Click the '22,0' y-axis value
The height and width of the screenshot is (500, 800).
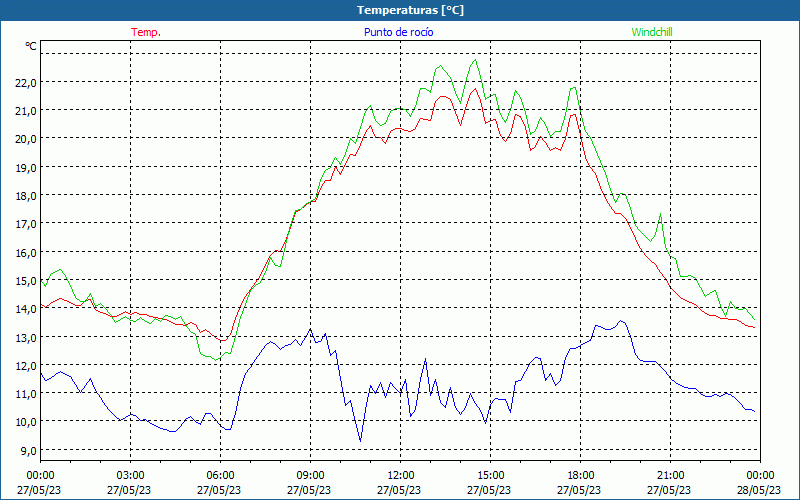25,83
